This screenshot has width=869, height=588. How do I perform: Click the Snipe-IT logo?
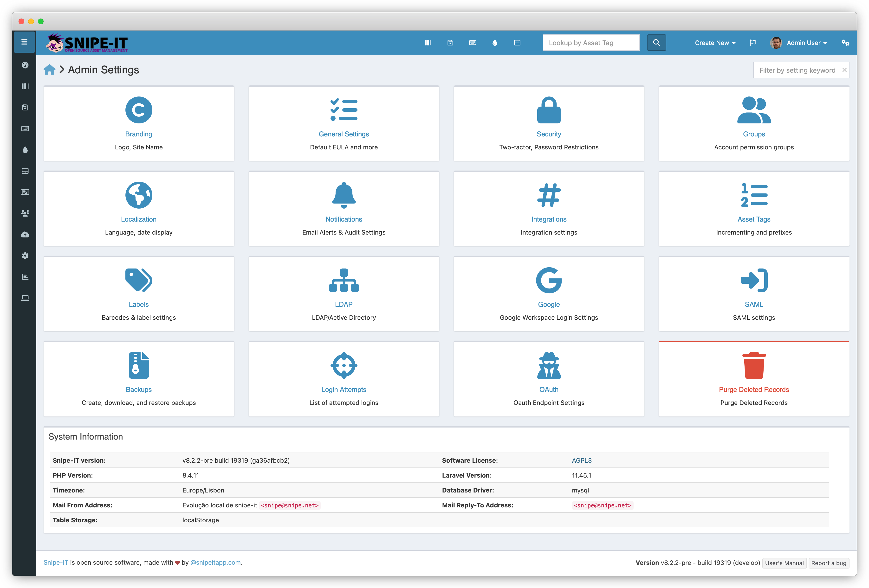point(87,43)
